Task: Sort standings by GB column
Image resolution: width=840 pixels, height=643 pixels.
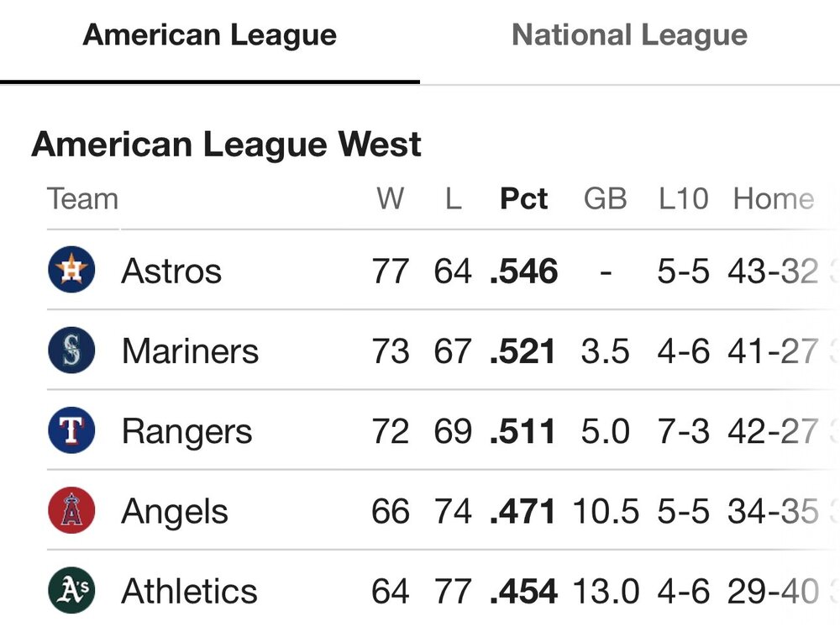Action: pos(605,199)
